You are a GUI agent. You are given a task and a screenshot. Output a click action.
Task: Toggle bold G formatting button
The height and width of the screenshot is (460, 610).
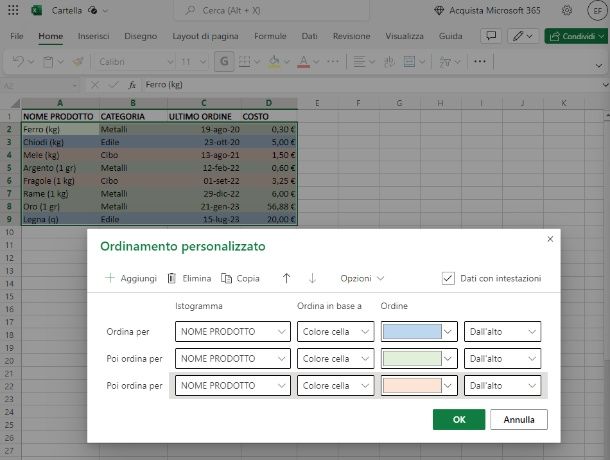[224, 61]
